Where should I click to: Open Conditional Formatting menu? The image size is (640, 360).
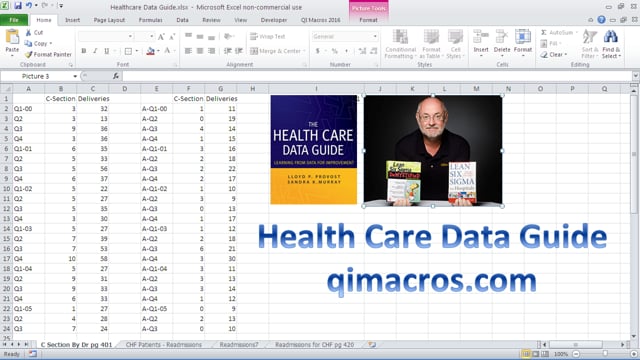coord(400,44)
